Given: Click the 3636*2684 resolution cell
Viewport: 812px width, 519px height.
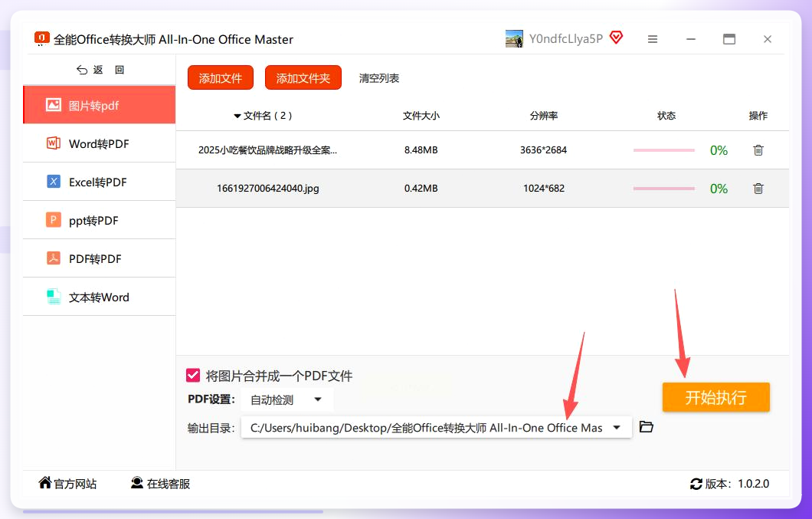Looking at the screenshot, I should click(x=544, y=149).
